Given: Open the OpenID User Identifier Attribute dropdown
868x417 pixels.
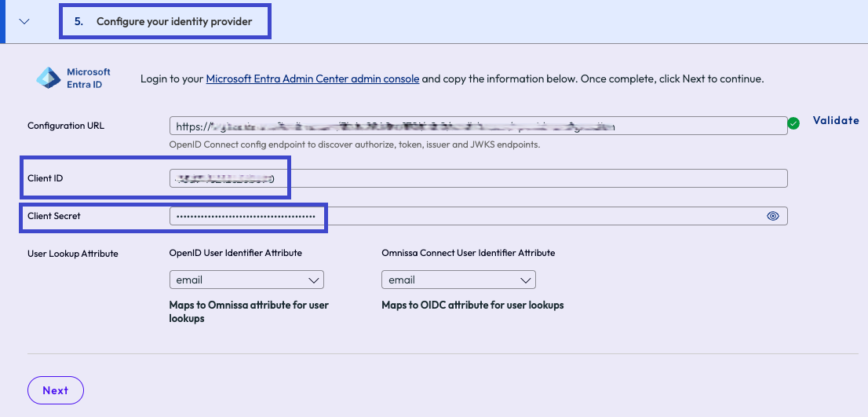Looking at the screenshot, I should (x=246, y=280).
